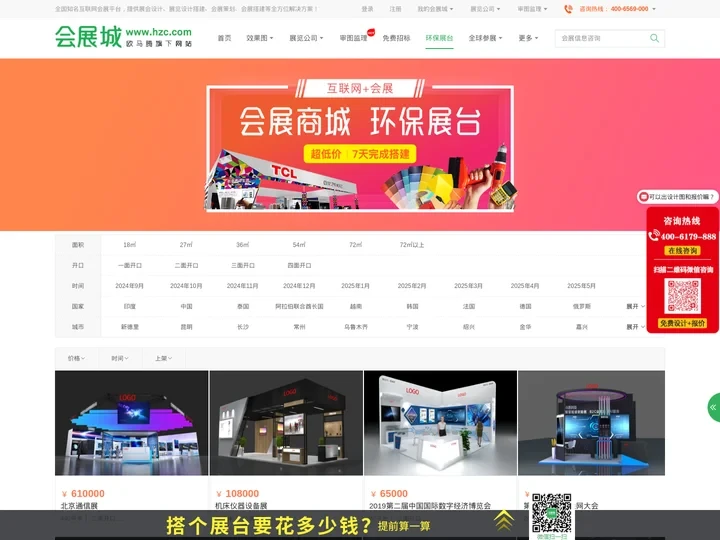This screenshot has width=720, height=540.
Task: Filter country by 印度
Action: (130, 306)
